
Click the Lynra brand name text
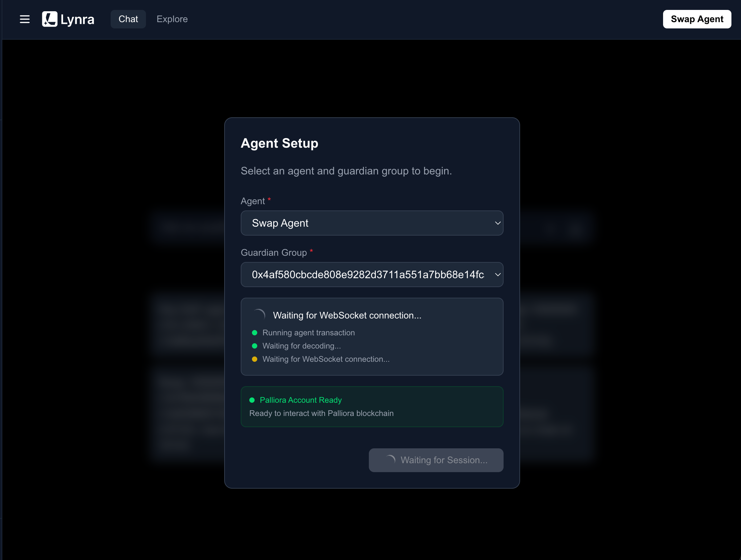pos(77,20)
